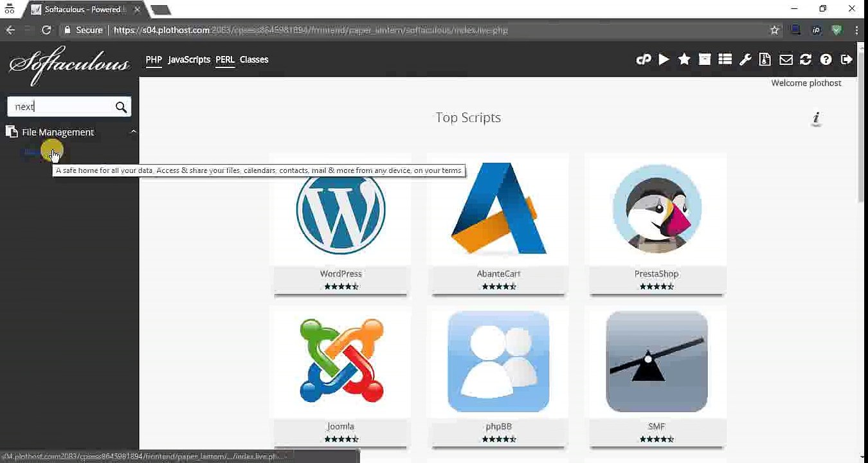Click the Joomla name label
Image resolution: width=868 pixels, height=463 pixels.
pos(341,426)
